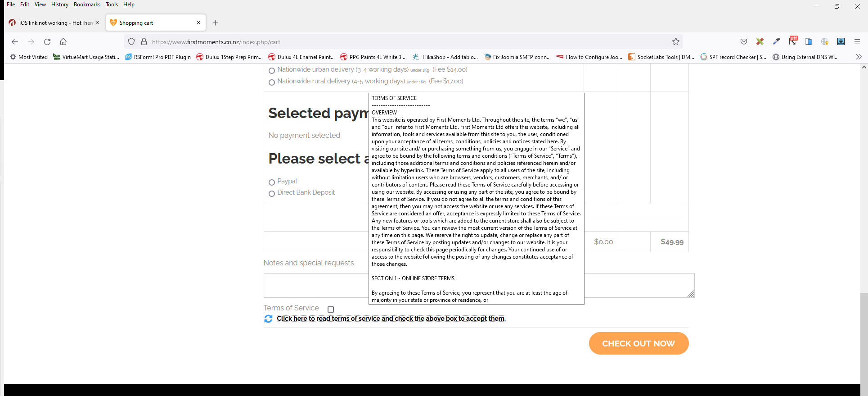The width and height of the screenshot is (868, 396).
Task: Open the View menu
Action: (x=40, y=5)
